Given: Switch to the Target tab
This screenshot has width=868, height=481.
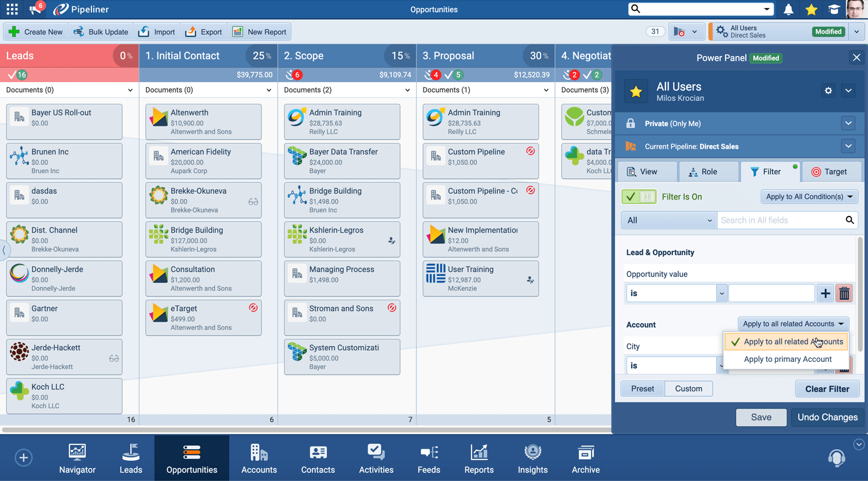Looking at the screenshot, I should click(x=829, y=172).
